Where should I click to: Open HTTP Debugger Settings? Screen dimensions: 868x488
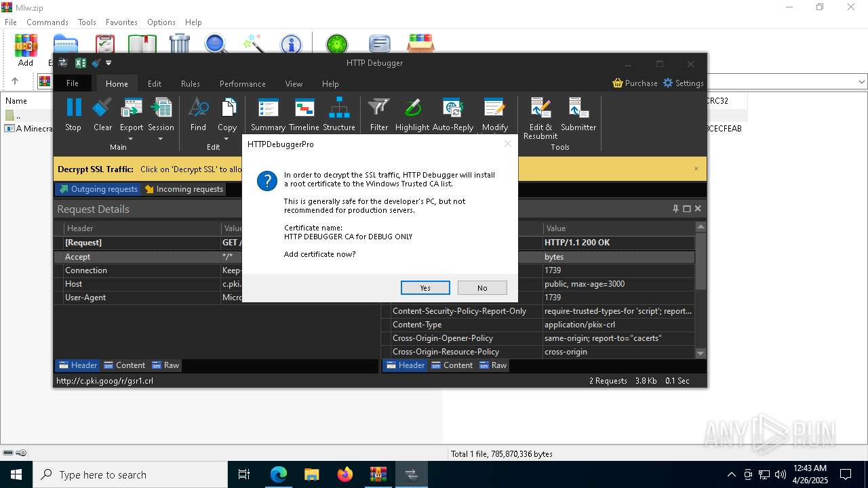click(684, 83)
